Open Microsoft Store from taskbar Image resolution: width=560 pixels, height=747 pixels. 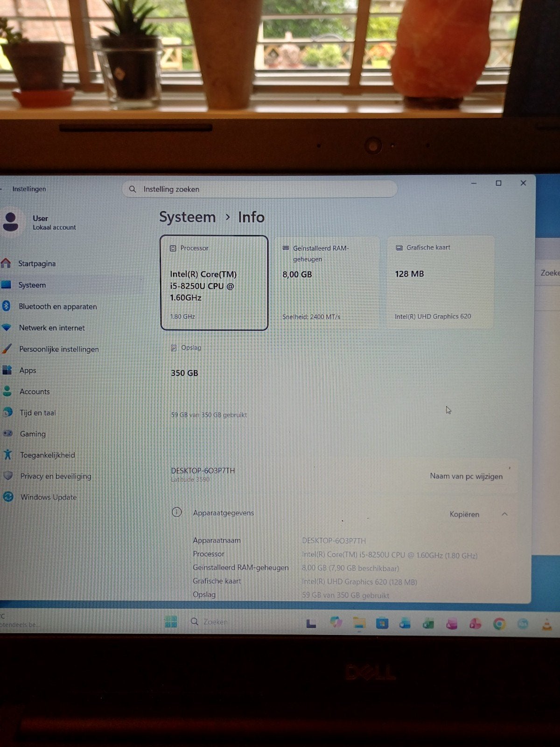(382, 623)
